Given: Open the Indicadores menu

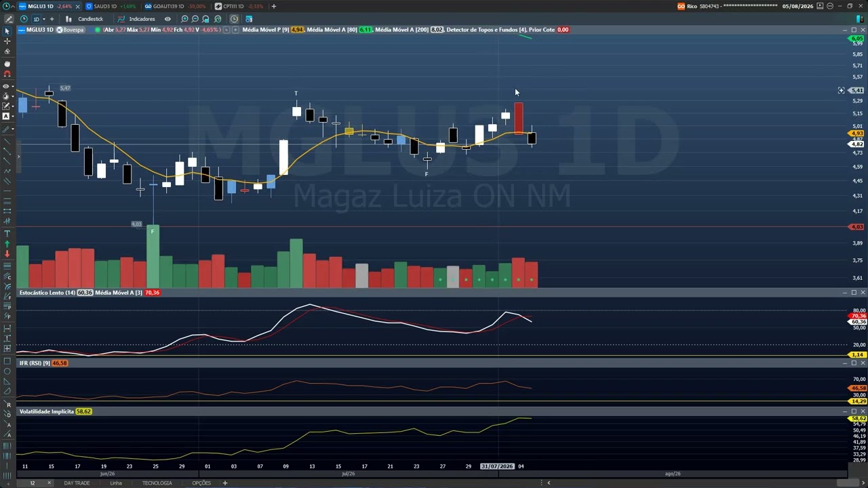Looking at the screenshot, I should 136,19.
